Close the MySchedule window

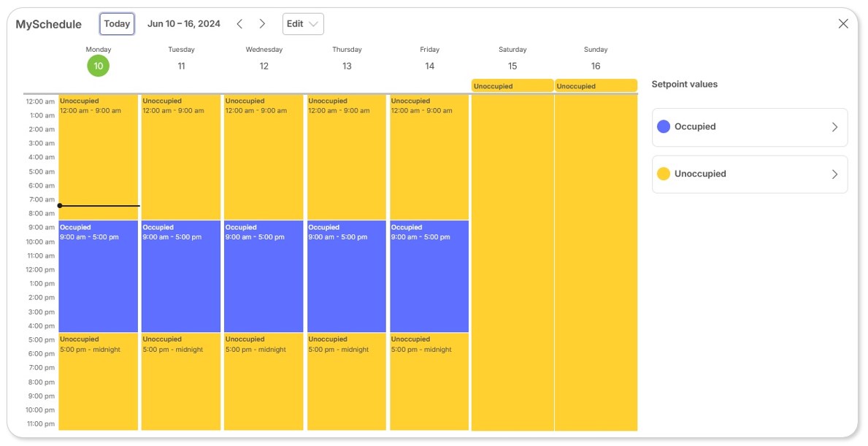(x=843, y=24)
